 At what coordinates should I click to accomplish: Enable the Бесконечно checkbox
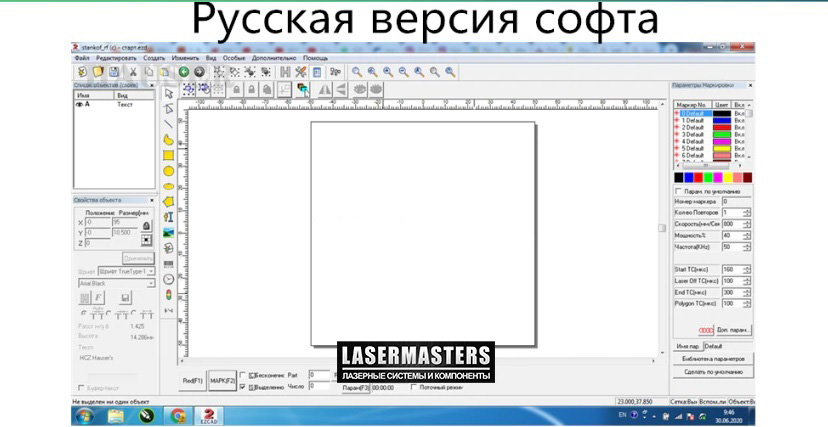click(243, 374)
